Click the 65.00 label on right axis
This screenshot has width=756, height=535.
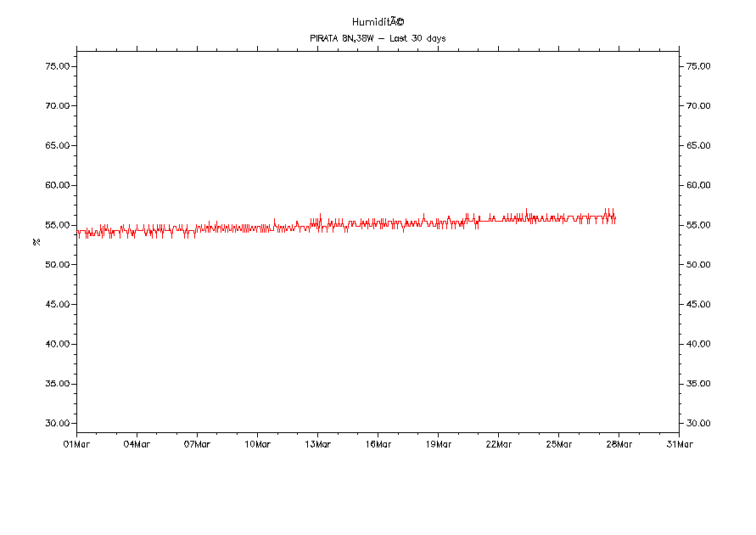(x=698, y=146)
